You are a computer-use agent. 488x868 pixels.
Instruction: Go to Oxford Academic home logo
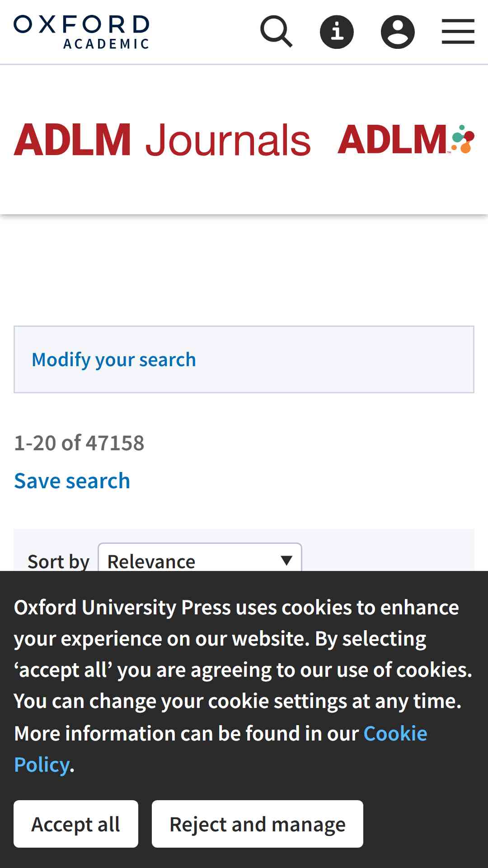click(x=81, y=32)
